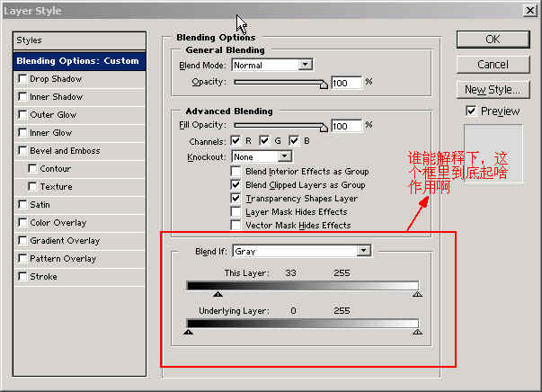The image size is (542, 392).
Task: Click the Underlying Layer gradient bar
Action: 302,324
